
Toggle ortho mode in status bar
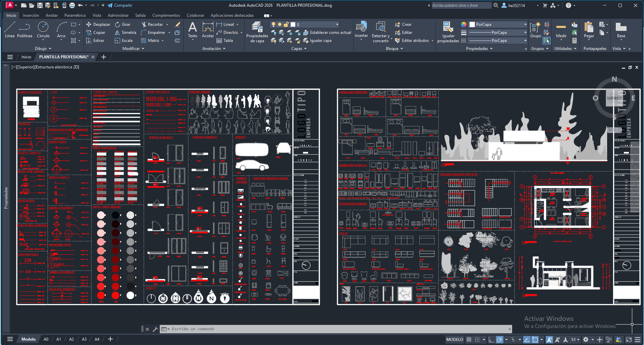point(491,340)
